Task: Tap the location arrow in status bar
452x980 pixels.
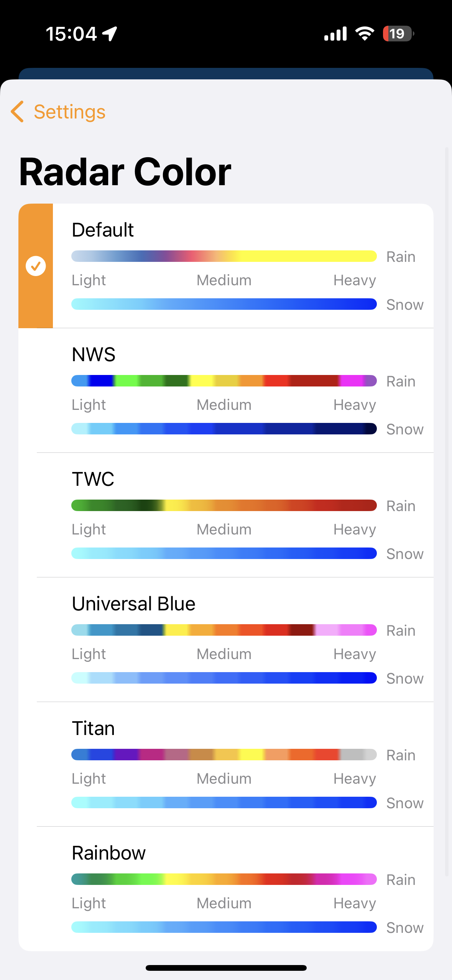Action: 110,34
